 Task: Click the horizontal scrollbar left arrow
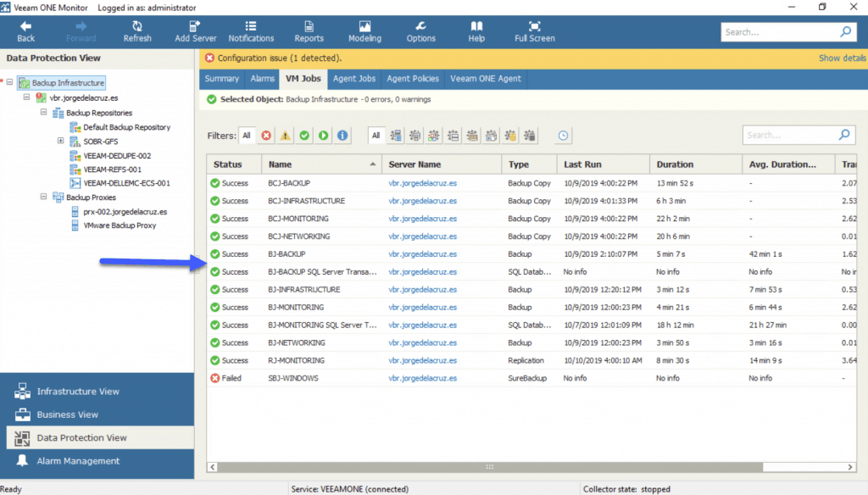click(x=212, y=467)
